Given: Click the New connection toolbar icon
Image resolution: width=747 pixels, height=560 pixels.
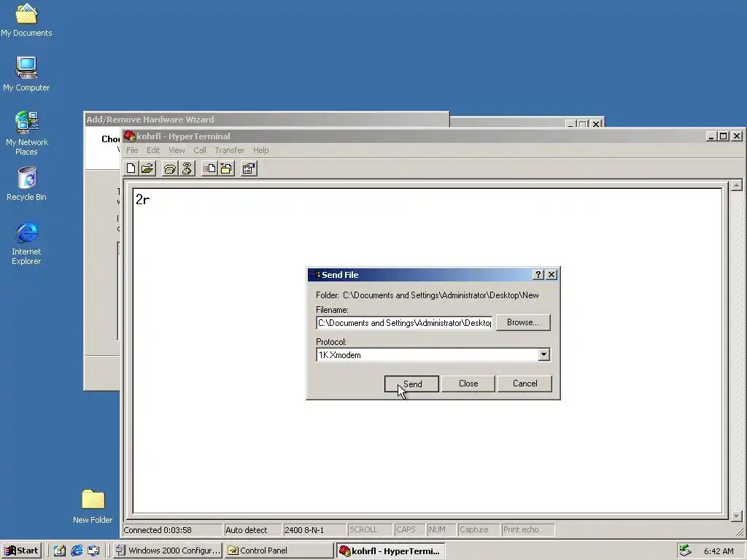Looking at the screenshot, I should [x=131, y=168].
